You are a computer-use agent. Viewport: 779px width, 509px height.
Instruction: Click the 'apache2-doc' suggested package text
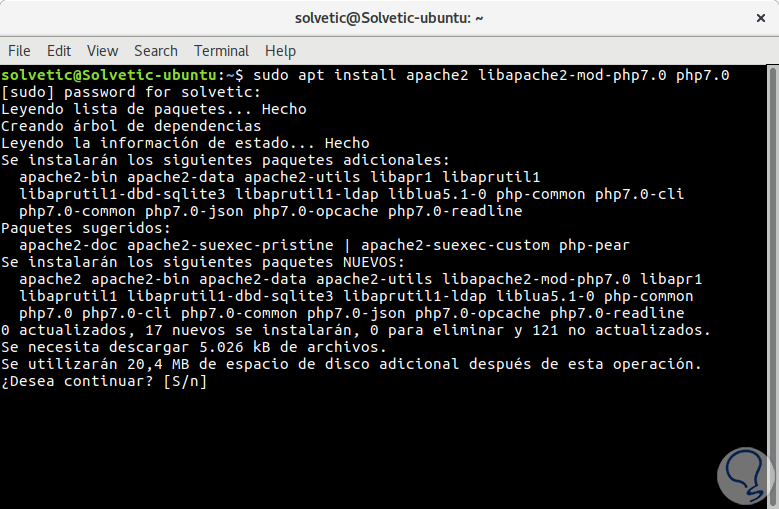(x=68, y=245)
